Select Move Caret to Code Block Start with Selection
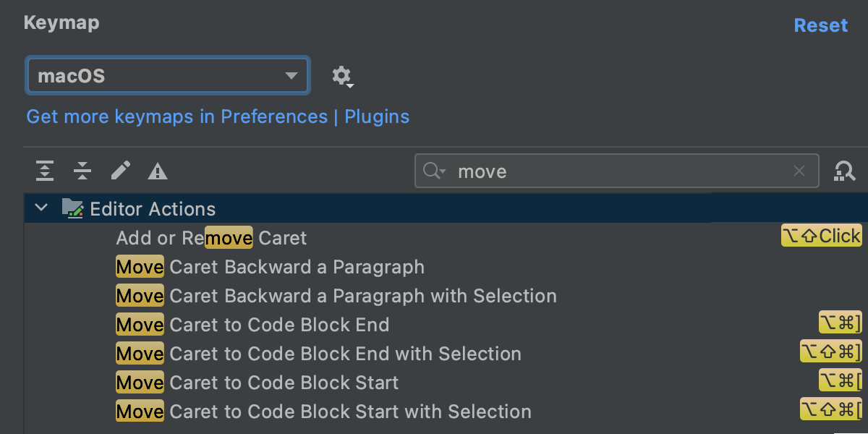868x434 pixels. (323, 412)
